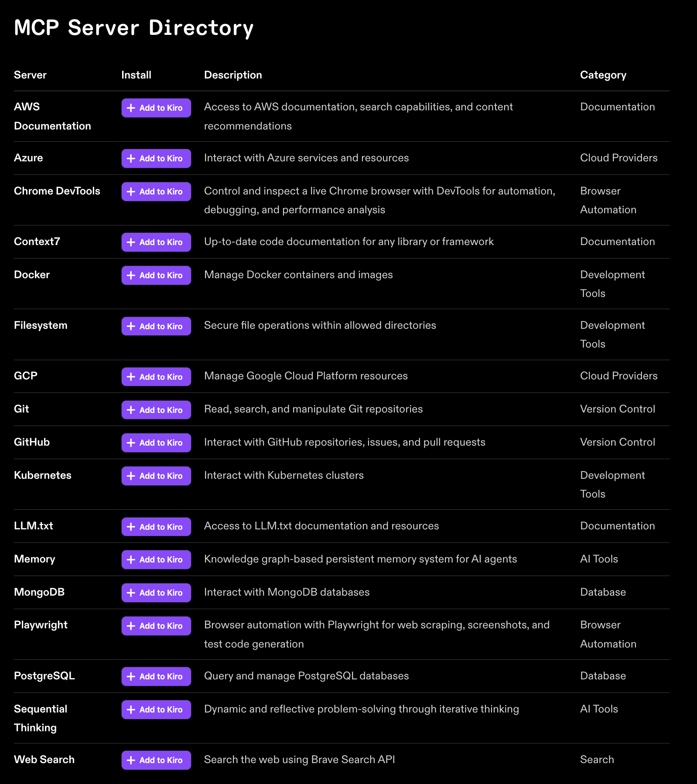Add the Kubernetes server to Kiro
The image size is (697, 784).
156,476
